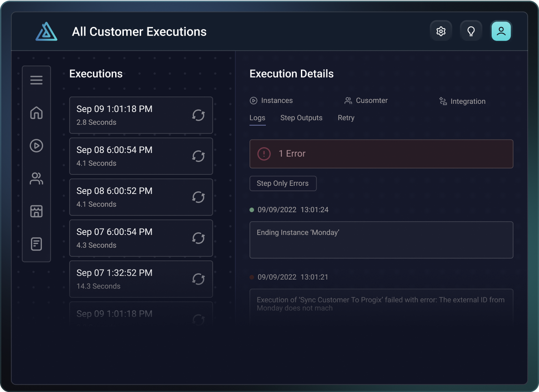Click the green status dot beside 13:01:24

point(251,209)
